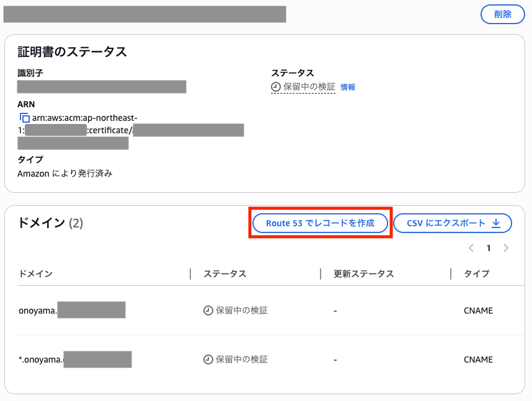Viewport: 532px width, 401px height.
Task: Click Route 53 でレコードを作成 button
Action: point(320,223)
